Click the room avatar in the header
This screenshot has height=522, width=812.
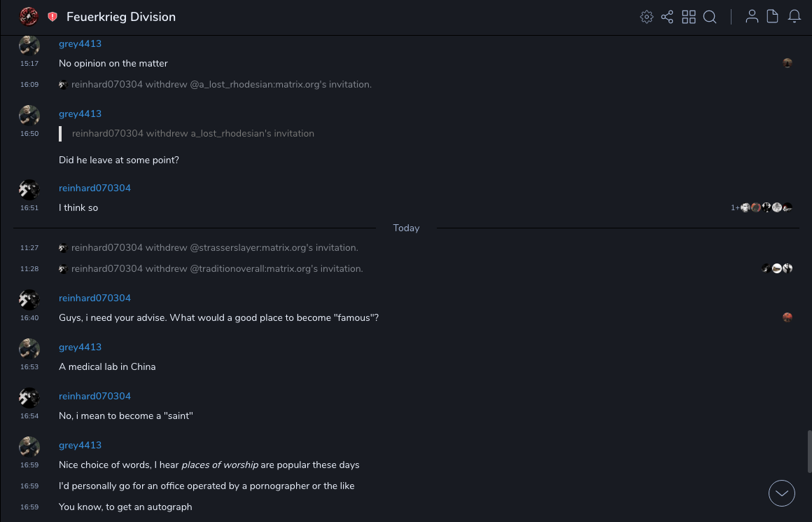pyautogui.click(x=29, y=16)
